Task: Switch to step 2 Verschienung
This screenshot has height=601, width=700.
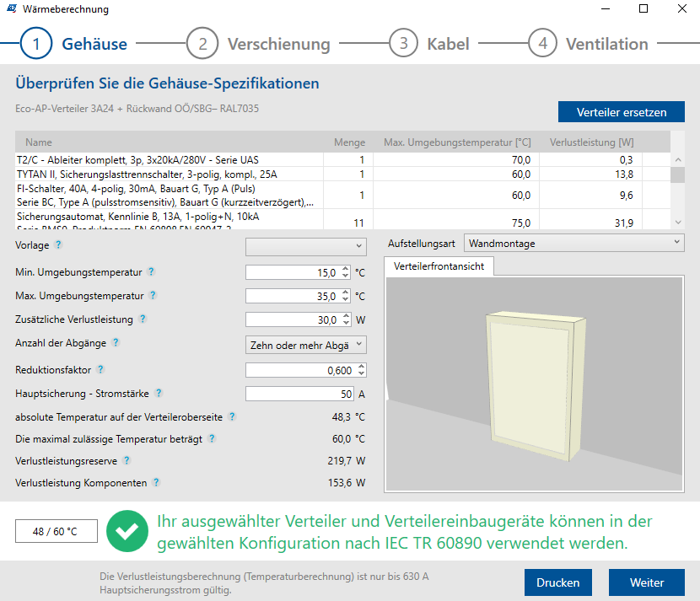Action: 258,43
